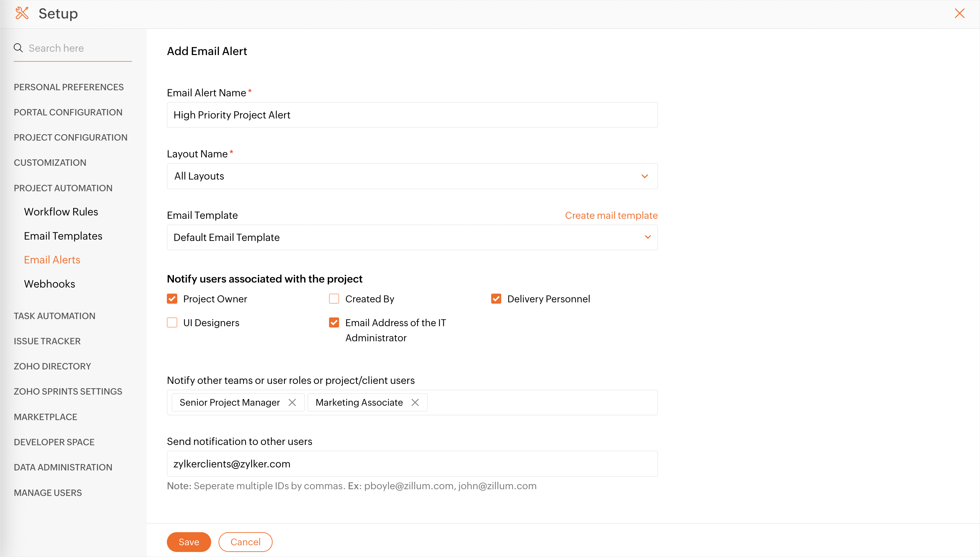Save the email alert
The height and width of the screenshot is (557, 980).
point(189,542)
